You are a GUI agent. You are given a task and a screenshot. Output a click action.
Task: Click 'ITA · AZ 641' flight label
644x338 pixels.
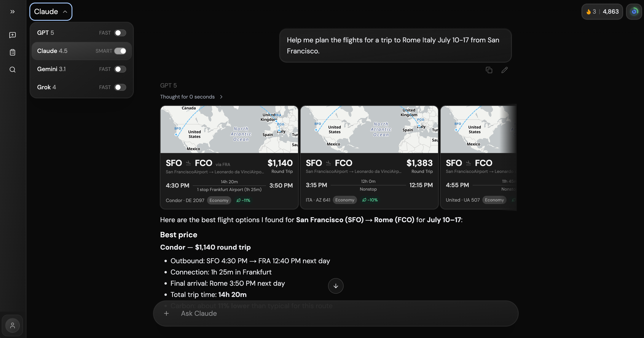(318, 200)
